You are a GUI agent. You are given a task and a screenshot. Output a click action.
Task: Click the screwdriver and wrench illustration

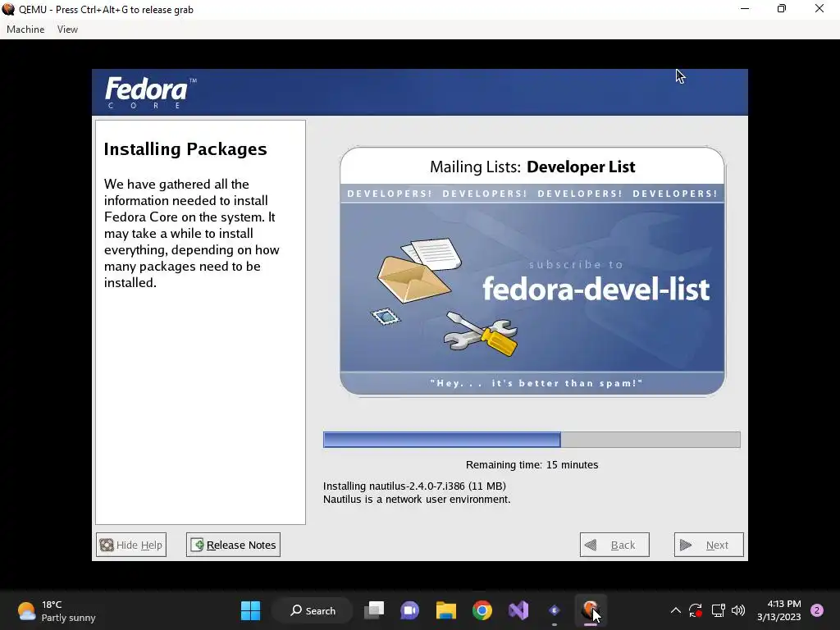[x=481, y=335]
